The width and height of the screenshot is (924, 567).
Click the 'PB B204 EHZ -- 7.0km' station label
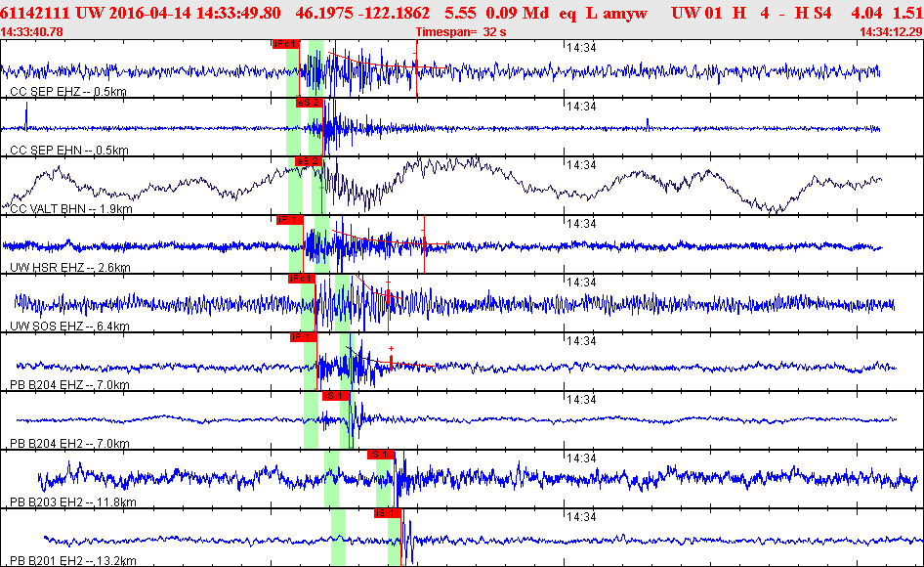click(x=69, y=385)
